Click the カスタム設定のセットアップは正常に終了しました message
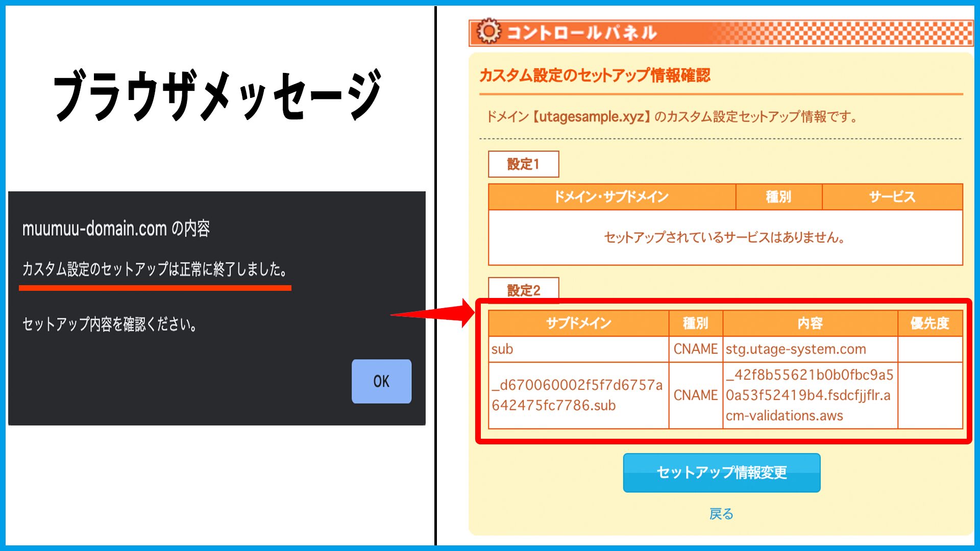Viewport: 980px width, 551px height. [155, 269]
